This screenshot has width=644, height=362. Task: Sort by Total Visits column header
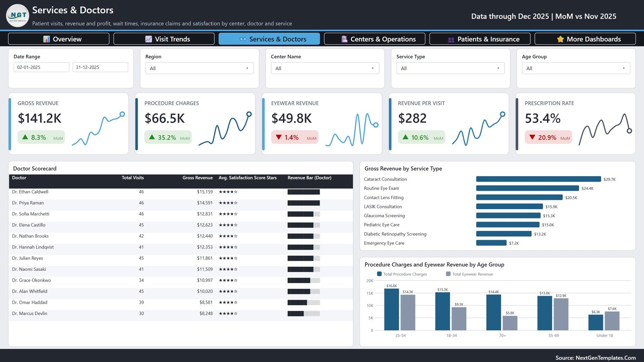pyautogui.click(x=132, y=178)
